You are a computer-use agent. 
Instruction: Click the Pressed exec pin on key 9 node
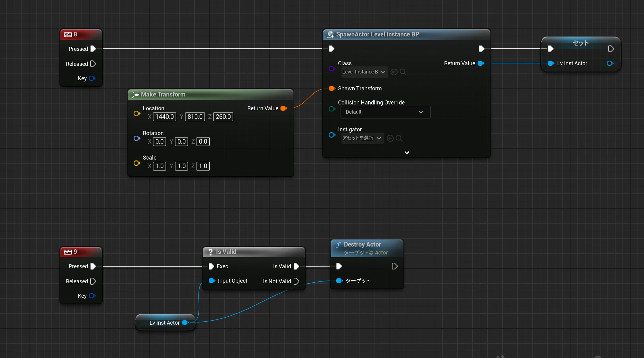point(93,266)
